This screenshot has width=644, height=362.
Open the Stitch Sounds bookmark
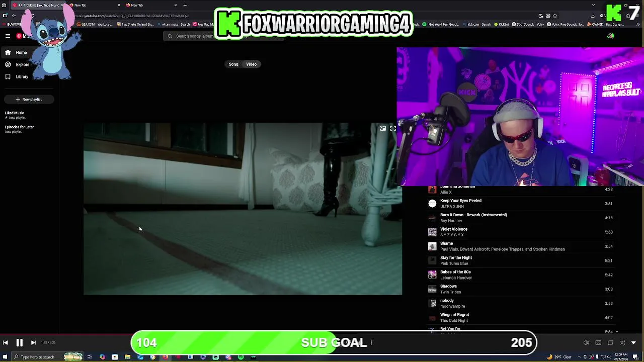[522, 24]
